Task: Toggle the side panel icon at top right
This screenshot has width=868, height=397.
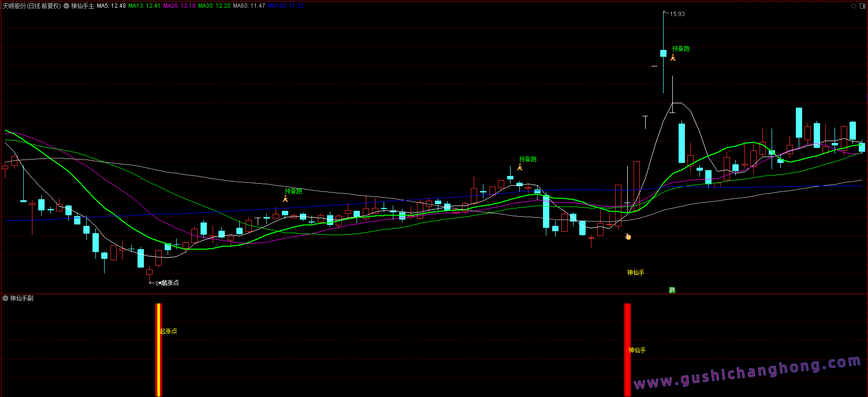Action: 862,6
